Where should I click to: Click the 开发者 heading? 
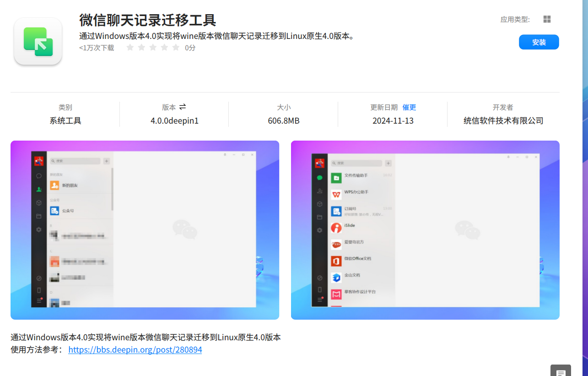point(503,107)
